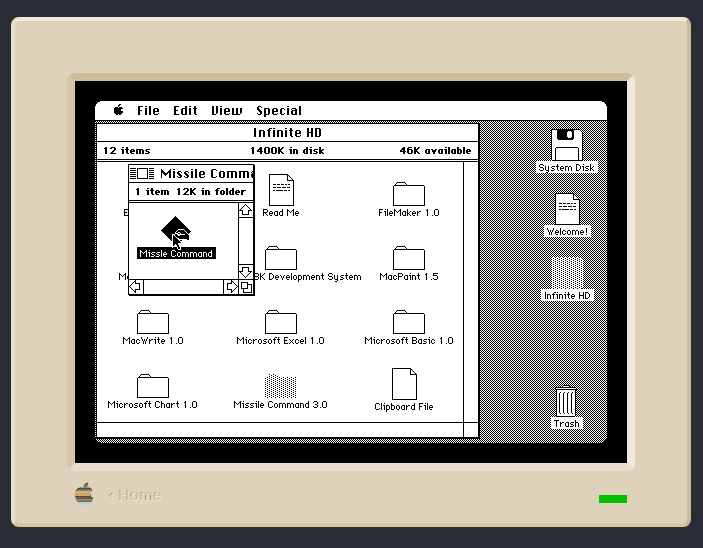703x548 pixels.
Task: Click the Missile Command window title bar
Action: [x=191, y=173]
